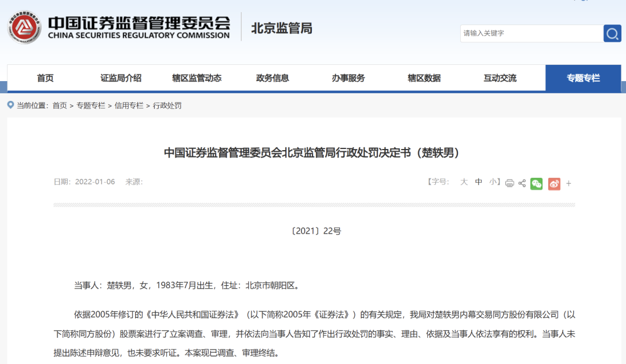Open 行政处罚 breadcrumb link
Viewport: 626px width, 364px height.
167,105
